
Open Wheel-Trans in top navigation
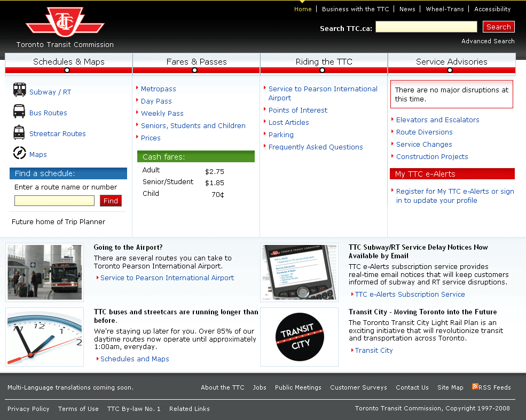pyautogui.click(x=445, y=9)
